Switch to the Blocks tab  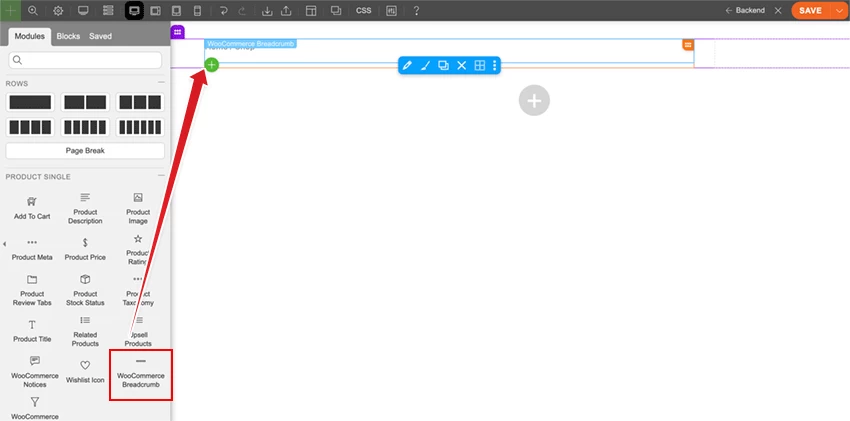68,36
